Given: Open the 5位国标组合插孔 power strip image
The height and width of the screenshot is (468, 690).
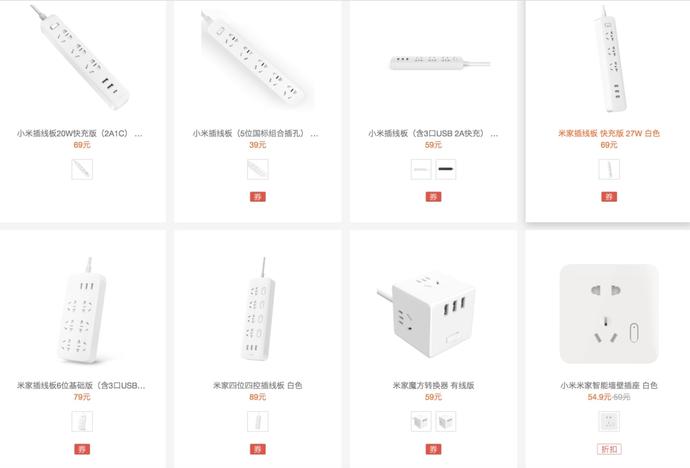Looking at the screenshot, I should coord(257,59).
